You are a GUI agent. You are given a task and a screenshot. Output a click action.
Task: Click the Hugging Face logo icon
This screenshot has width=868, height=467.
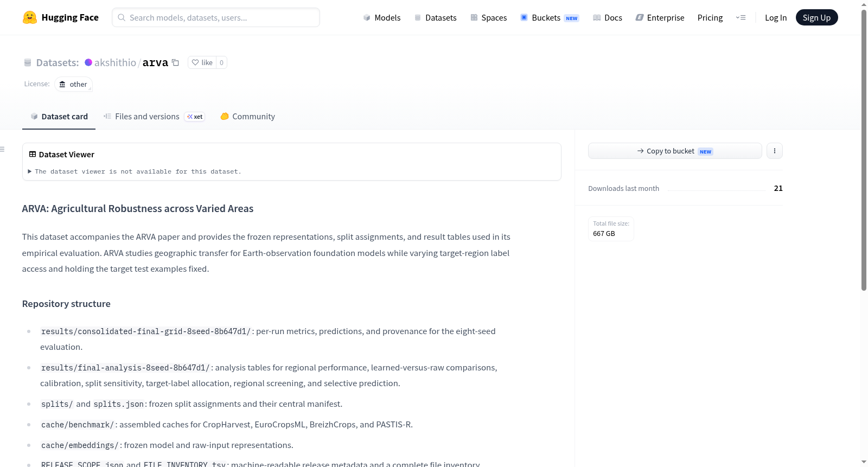(x=30, y=17)
